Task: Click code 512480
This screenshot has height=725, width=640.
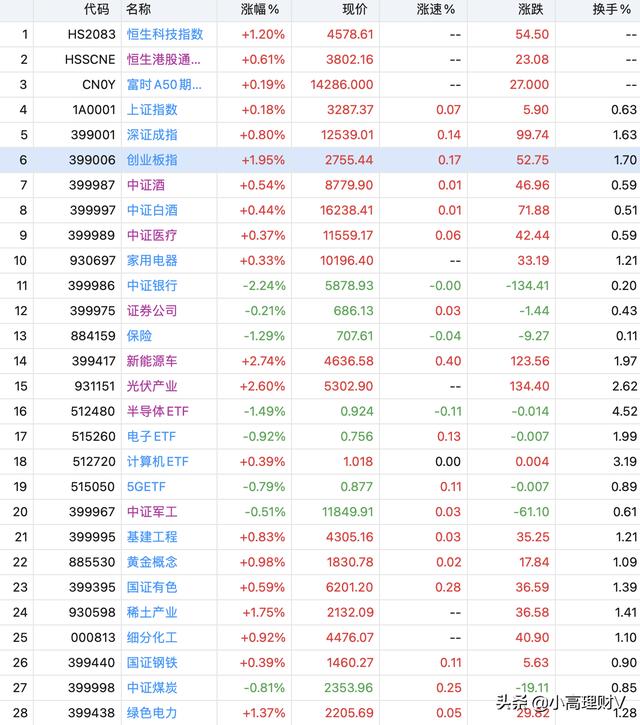Action: coord(93,411)
